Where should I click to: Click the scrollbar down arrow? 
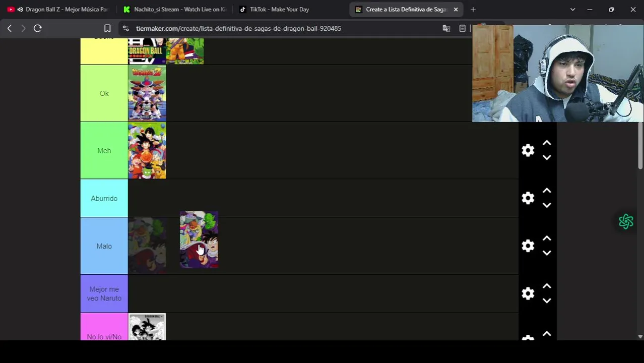click(640, 336)
